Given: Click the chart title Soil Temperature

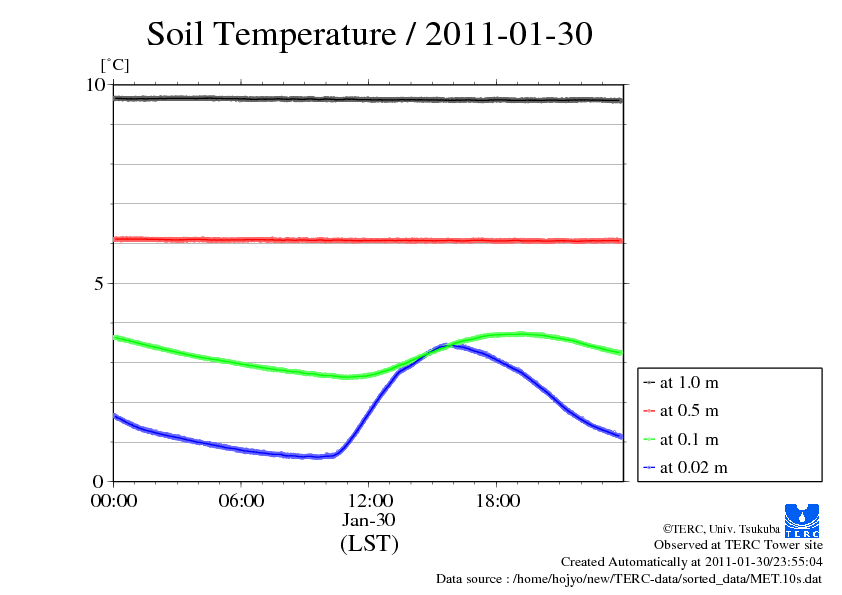Looking at the screenshot, I should coord(369,34).
